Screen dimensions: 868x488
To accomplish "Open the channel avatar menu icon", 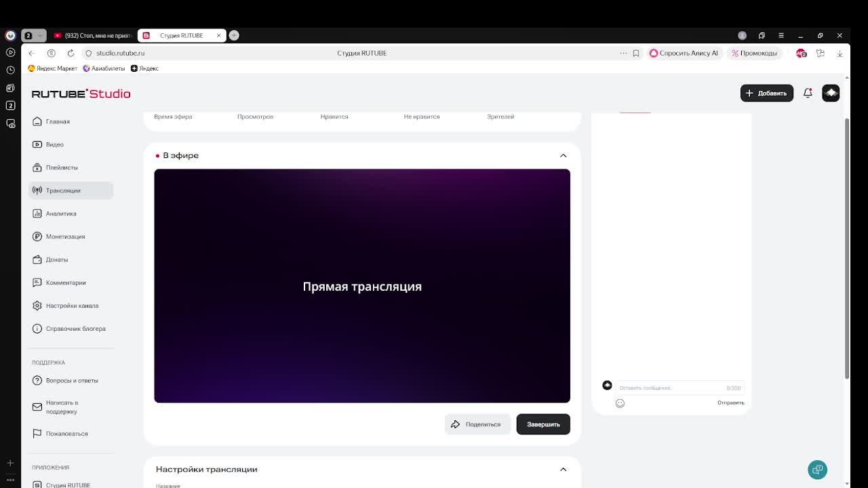I will (831, 93).
